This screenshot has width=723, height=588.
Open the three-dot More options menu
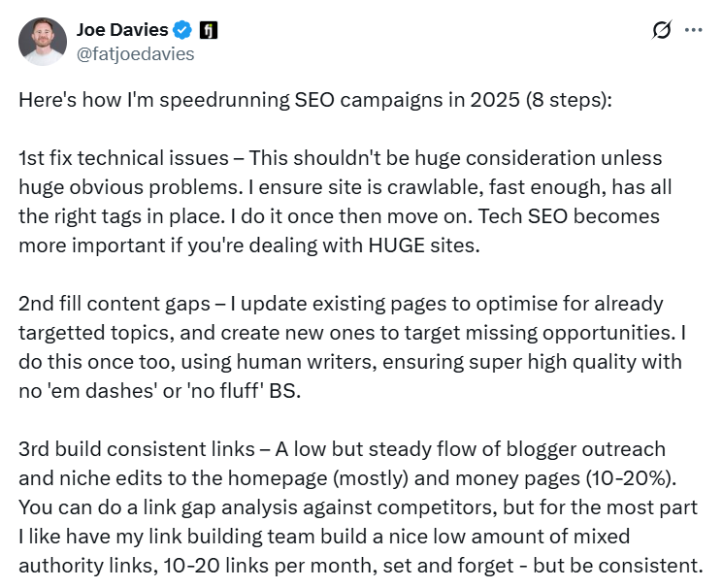(693, 30)
